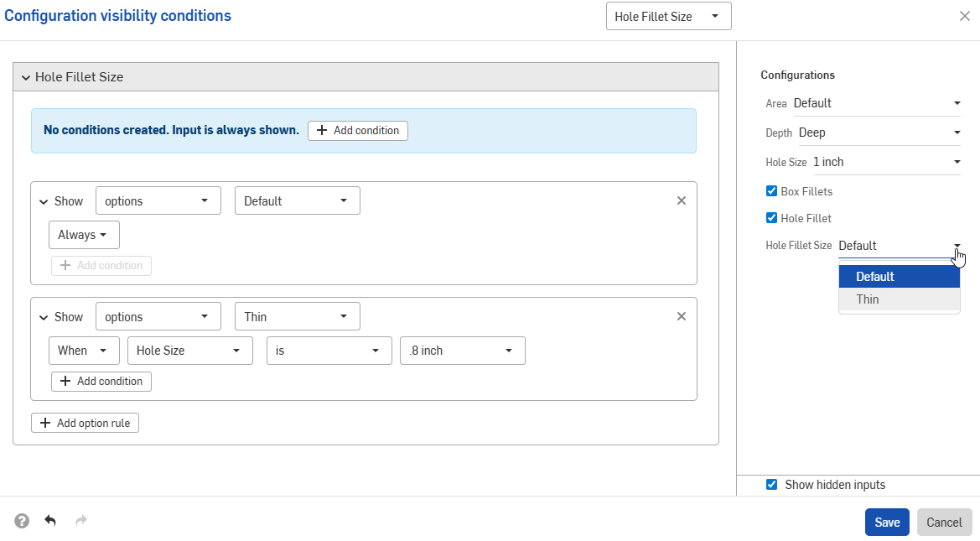
Task: Click the help icon
Action: tap(21, 520)
